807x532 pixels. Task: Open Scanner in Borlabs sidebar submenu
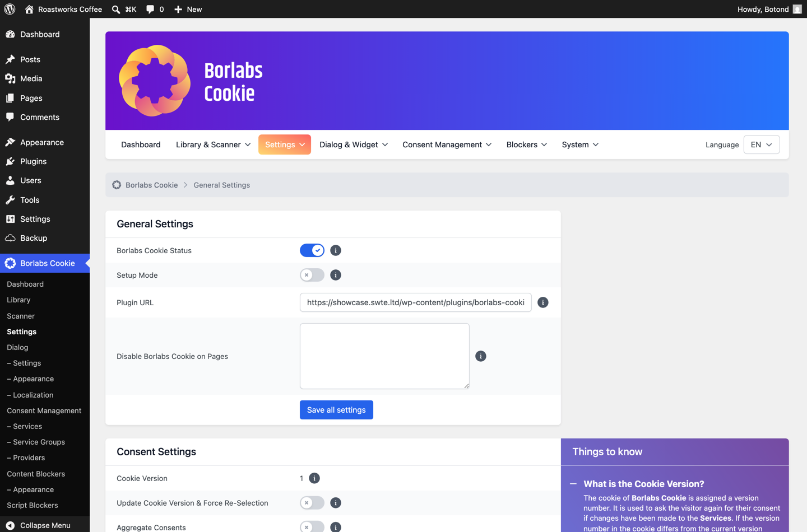[21, 316]
